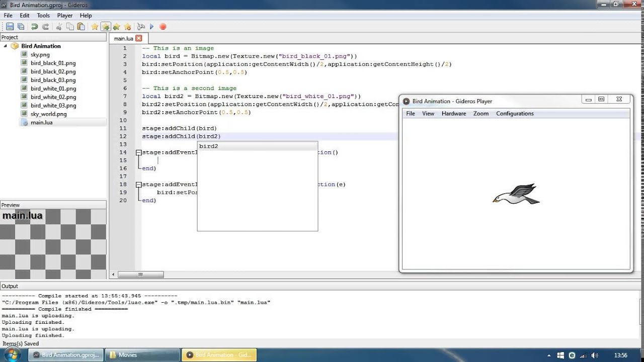Select bird_black_01.png in the Project tree
Viewport: 644px width, 362px height.
point(53,63)
